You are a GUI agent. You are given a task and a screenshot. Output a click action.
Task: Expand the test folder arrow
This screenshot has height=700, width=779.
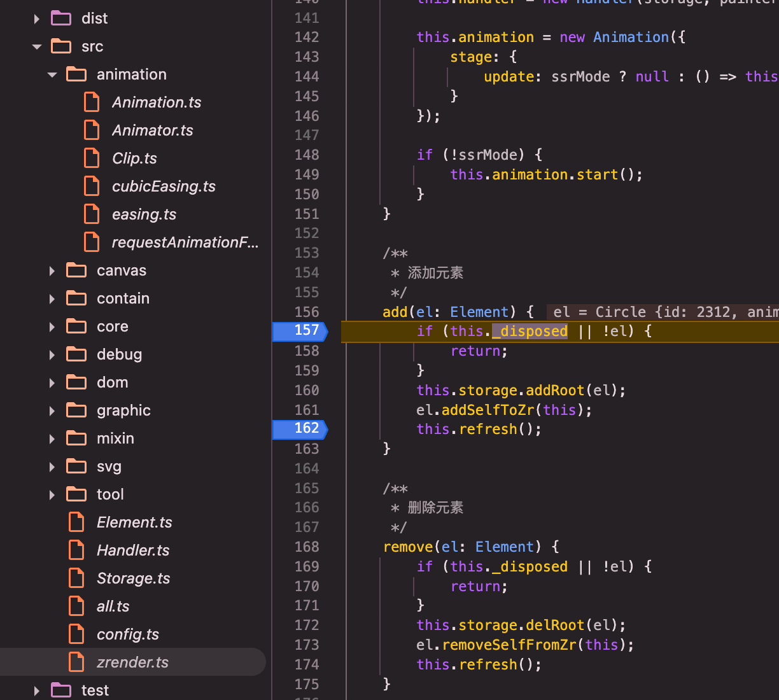37,690
